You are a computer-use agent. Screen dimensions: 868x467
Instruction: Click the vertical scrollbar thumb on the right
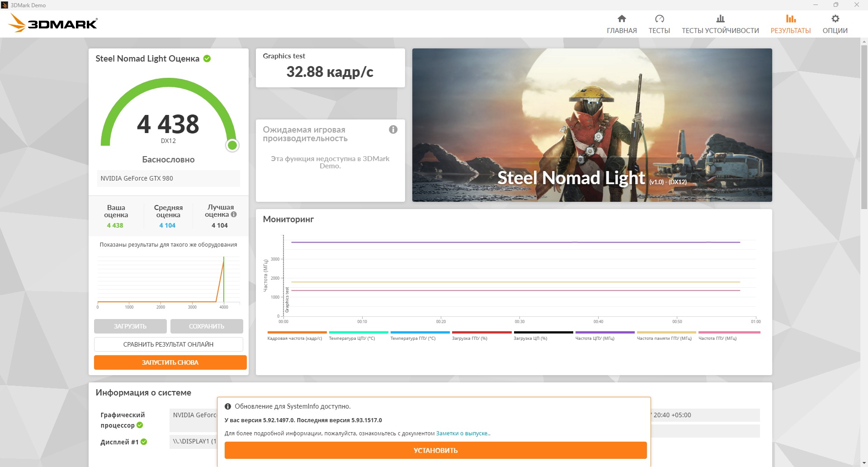click(864, 127)
